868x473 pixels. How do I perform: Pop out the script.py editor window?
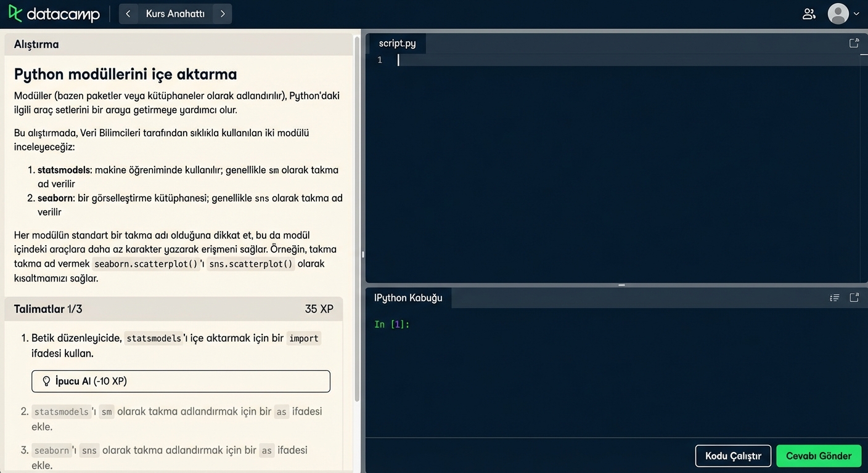(x=854, y=42)
